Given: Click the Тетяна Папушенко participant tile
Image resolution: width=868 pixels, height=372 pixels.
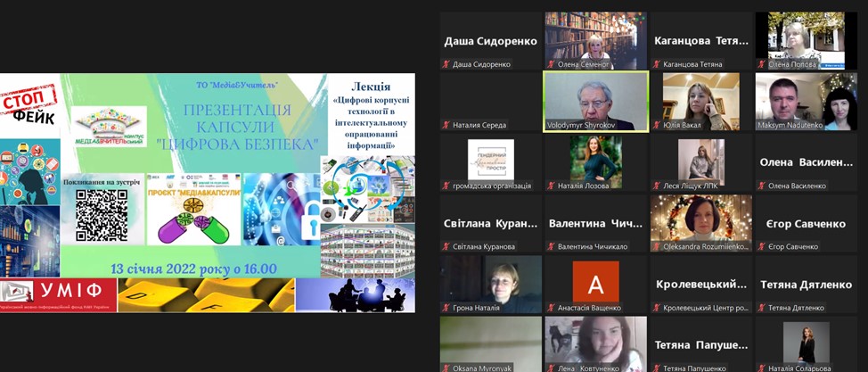Looking at the screenshot, I should click(x=700, y=344).
